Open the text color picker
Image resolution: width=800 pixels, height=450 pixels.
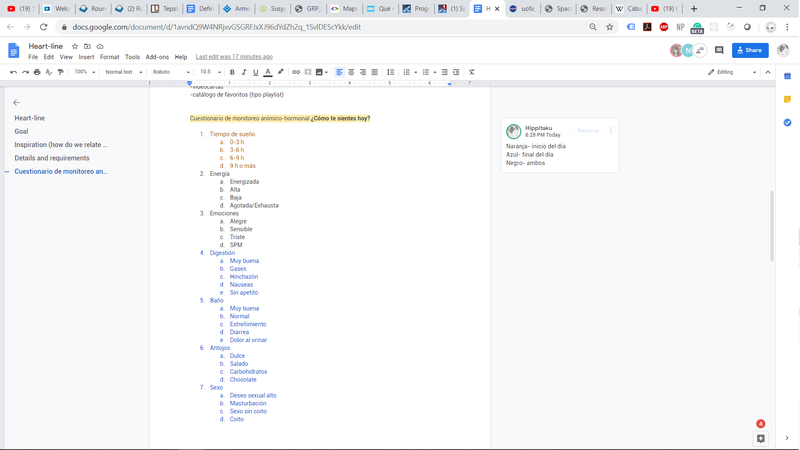point(268,72)
